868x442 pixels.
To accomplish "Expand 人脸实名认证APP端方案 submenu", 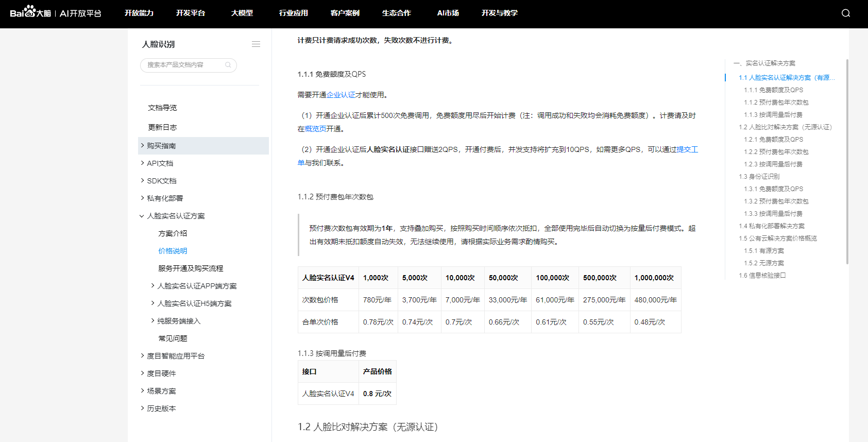I will 152,286.
